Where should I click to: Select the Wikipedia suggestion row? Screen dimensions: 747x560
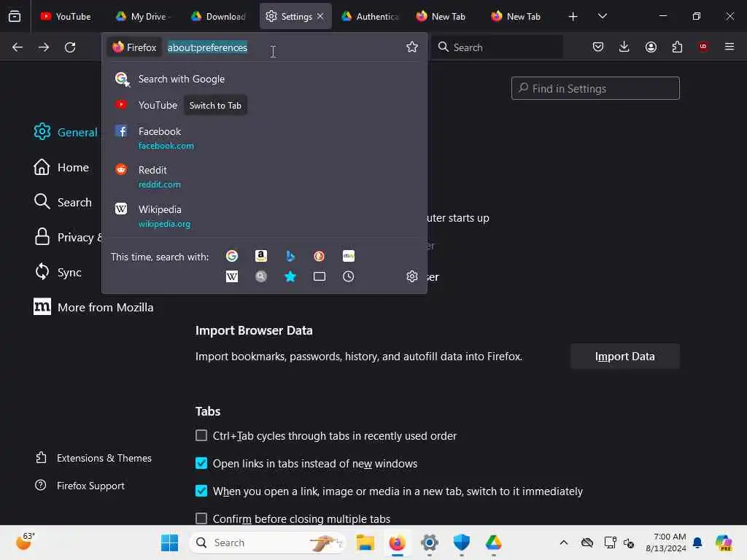click(x=264, y=216)
